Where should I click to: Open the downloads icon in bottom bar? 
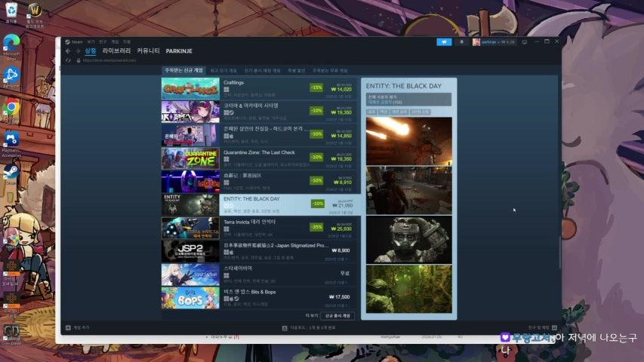point(285,328)
